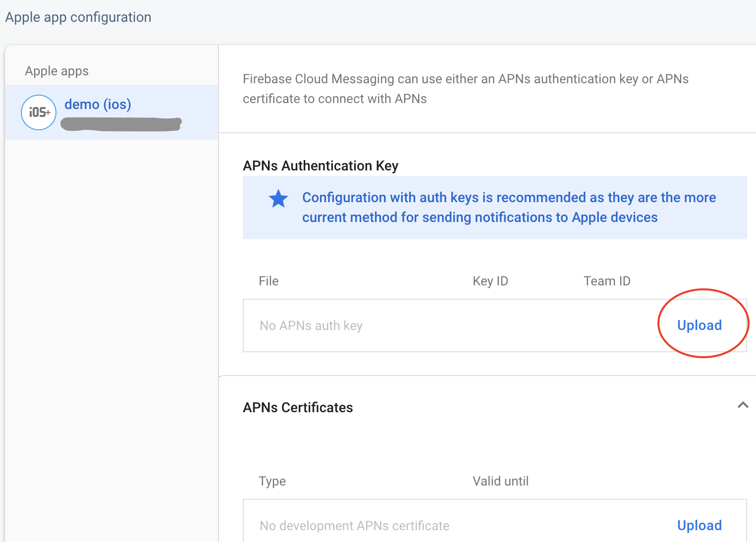
Task: Click the blurred bundle identifier
Action: [x=121, y=123]
